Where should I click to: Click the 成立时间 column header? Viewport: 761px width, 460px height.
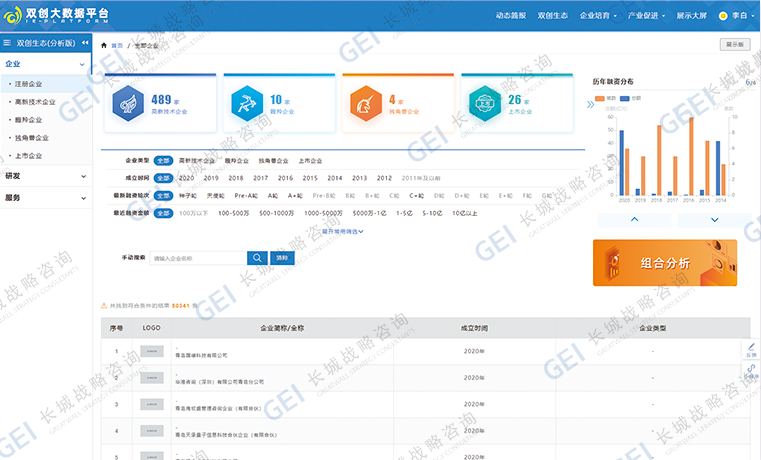[474, 329]
